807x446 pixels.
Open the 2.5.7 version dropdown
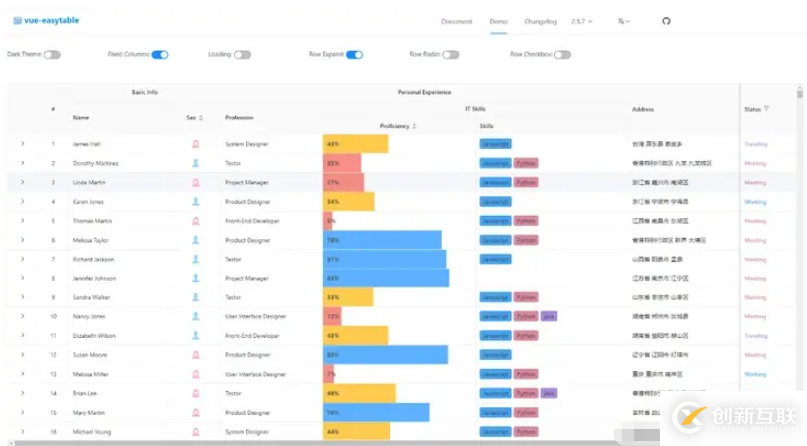coord(582,22)
